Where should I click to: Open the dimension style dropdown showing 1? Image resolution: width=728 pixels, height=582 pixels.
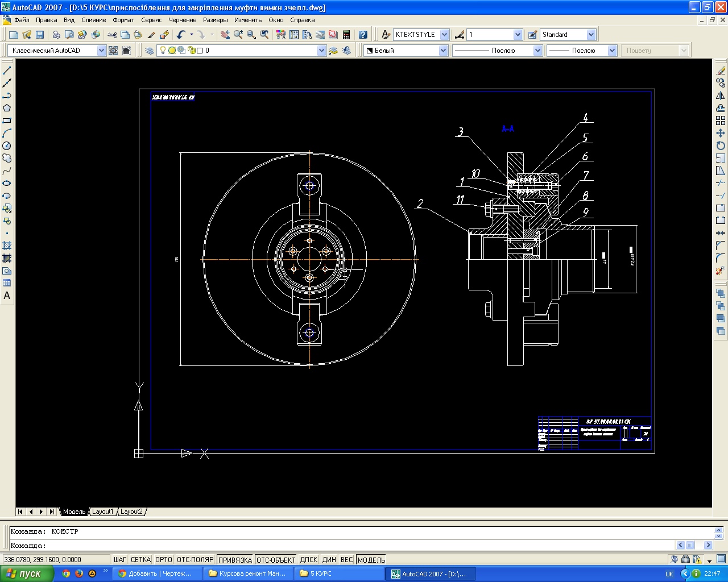[518, 35]
